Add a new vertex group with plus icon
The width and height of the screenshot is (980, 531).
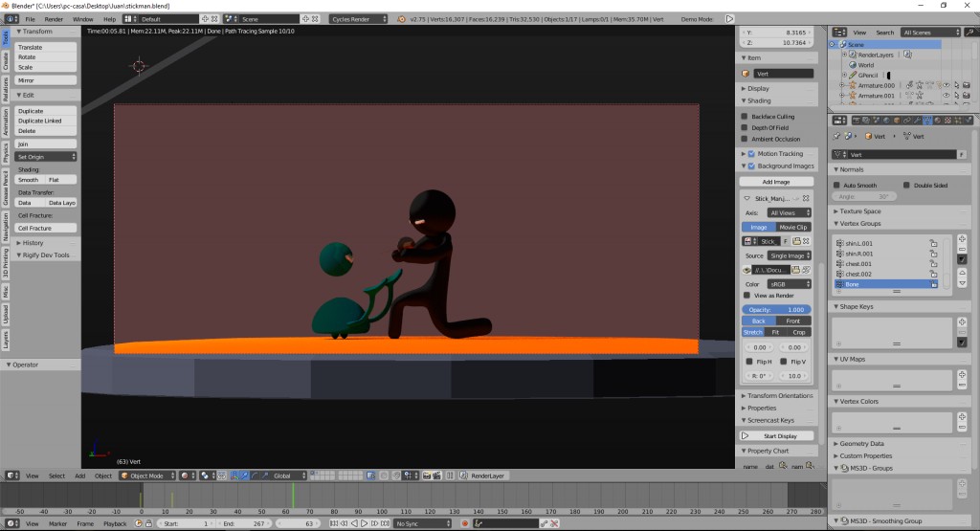pyautogui.click(x=962, y=239)
